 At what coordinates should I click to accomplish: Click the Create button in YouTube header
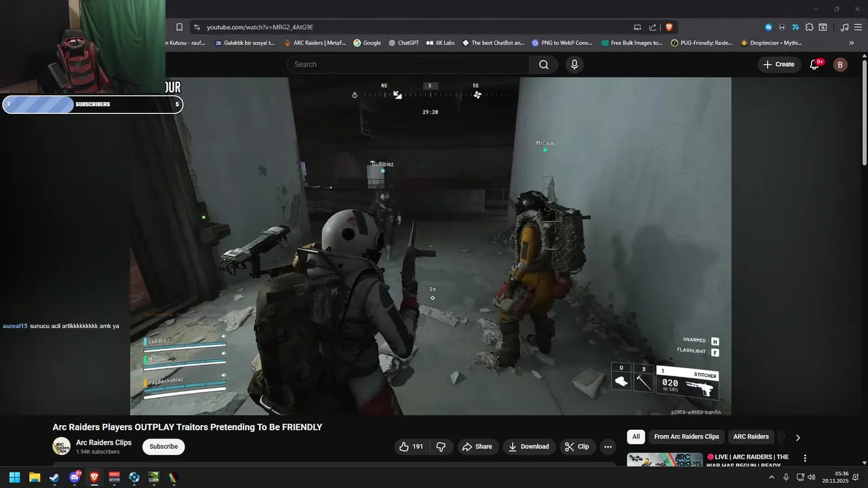pyautogui.click(x=778, y=64)
